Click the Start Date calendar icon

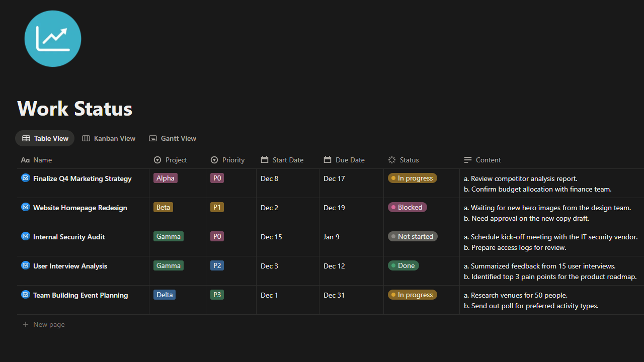tap(265, 159)
